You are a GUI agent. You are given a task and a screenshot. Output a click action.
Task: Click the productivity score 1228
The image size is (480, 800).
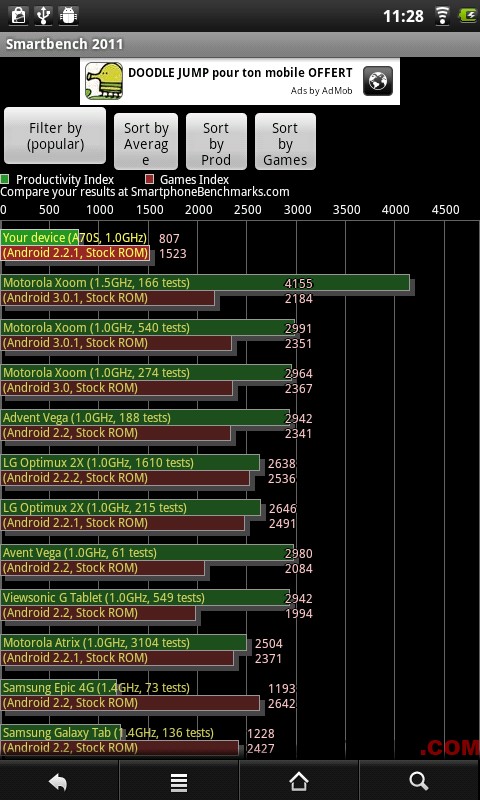click(x=261, y=734)
